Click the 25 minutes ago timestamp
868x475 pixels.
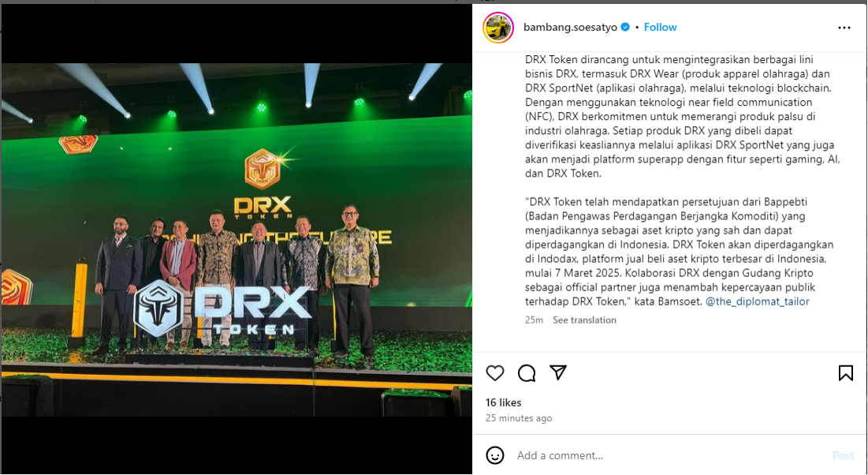point(519,418)
